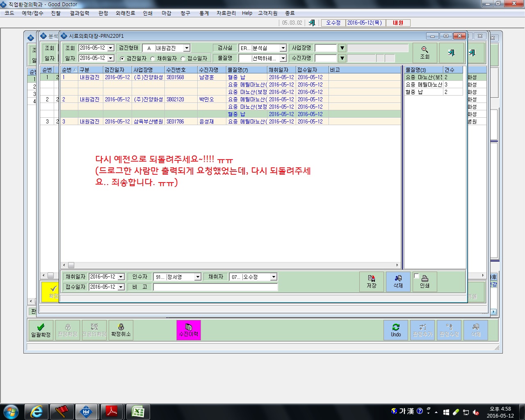Image resolution: width=525 pixels, height=420 pixels.
Task: Open the 결과입력 menu
Action: [80, 13]
